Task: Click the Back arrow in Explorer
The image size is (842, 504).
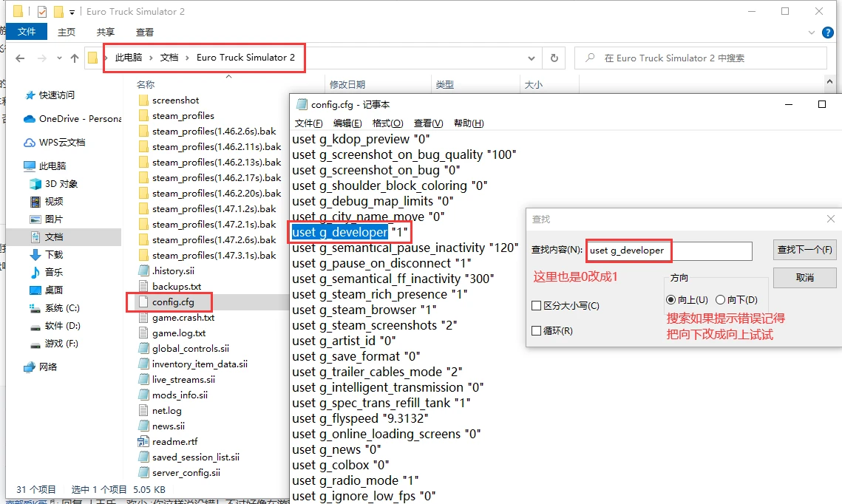Action: [20, 58]
